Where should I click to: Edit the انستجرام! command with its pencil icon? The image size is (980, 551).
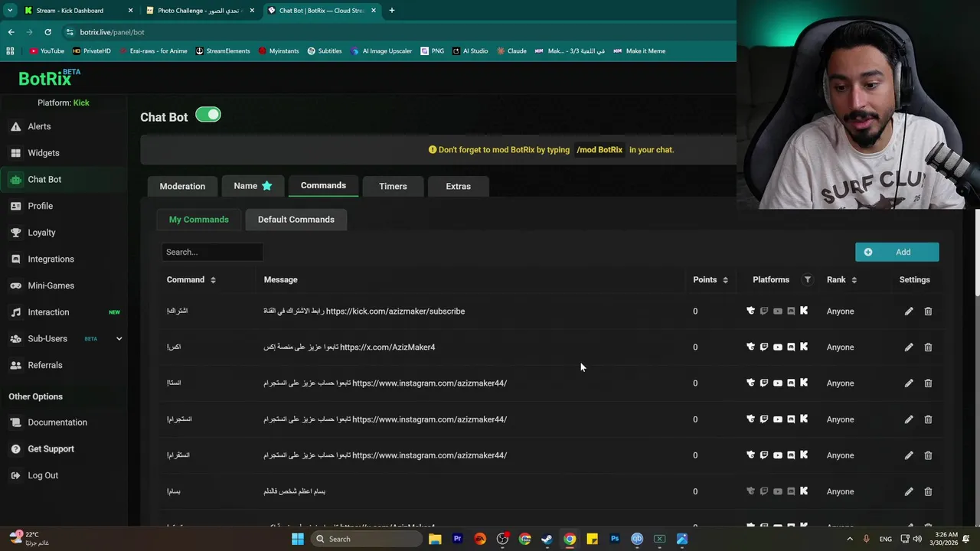909,419
